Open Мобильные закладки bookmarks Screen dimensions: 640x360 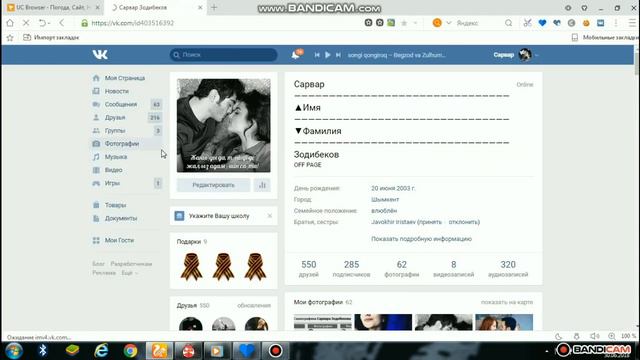605,38
